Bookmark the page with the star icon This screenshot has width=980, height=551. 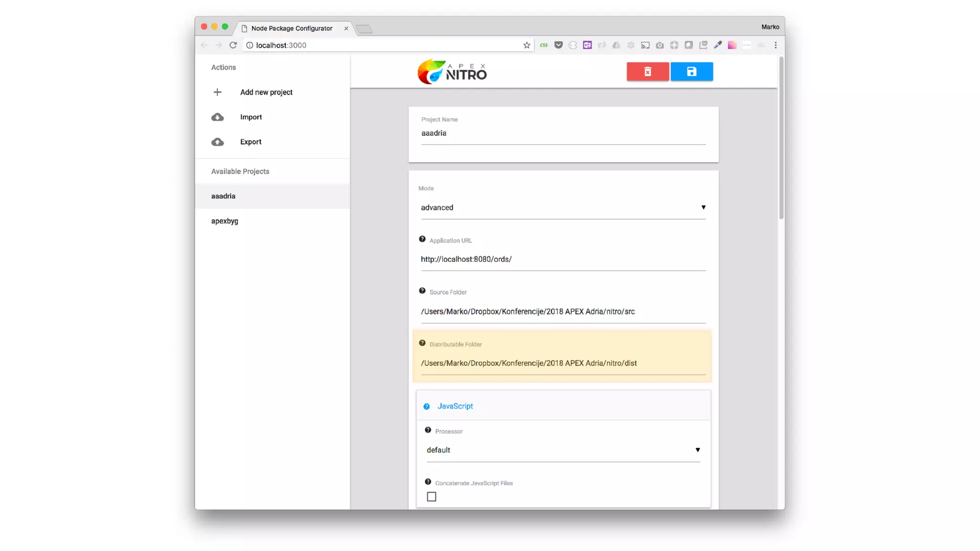(x=526, y=45)
